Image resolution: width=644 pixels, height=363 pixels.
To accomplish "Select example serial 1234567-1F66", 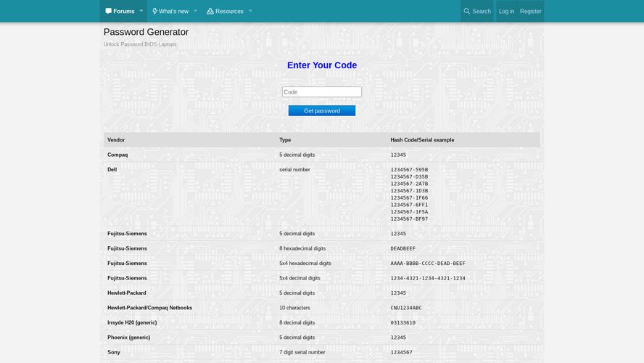I will click(x=409, y=197).
